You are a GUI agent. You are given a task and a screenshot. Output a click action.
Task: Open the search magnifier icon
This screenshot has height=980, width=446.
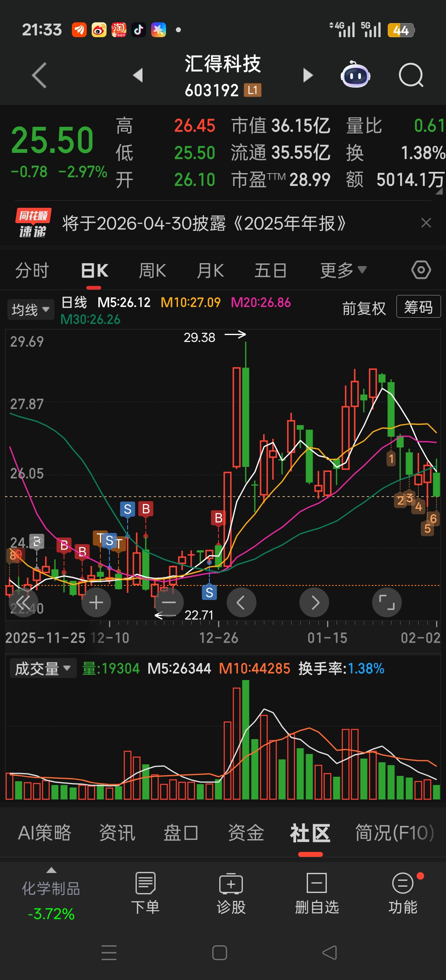pyautogui.click(x=411, y=75)
